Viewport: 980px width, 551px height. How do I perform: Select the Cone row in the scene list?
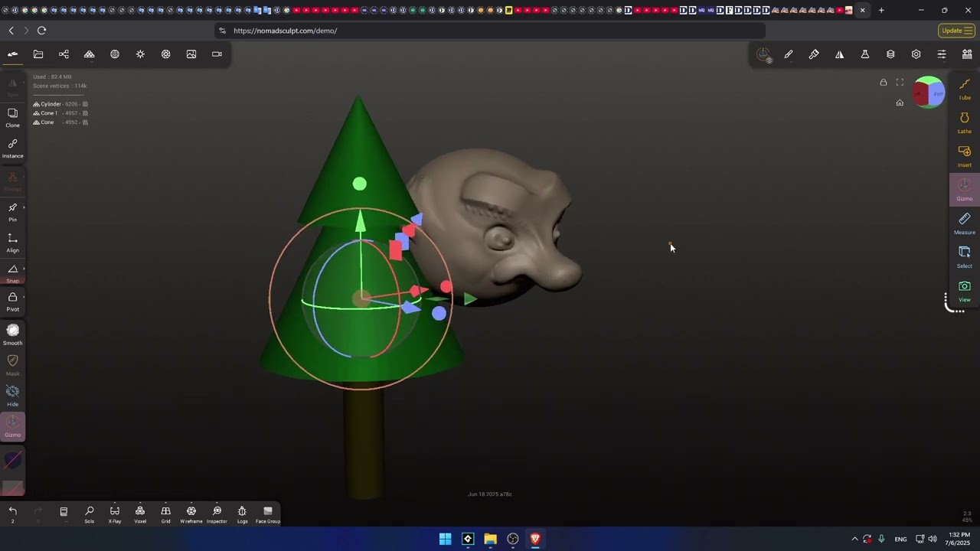[x=60, y=122]
